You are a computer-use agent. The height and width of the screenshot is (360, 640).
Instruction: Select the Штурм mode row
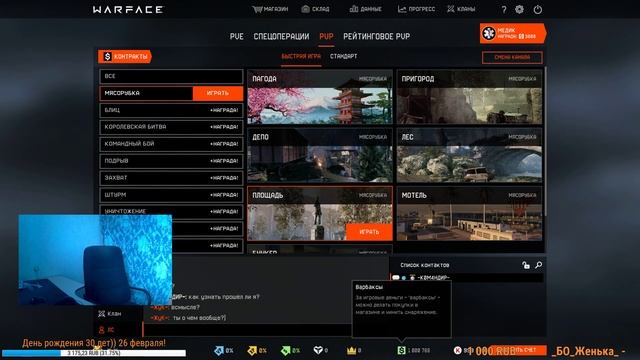(171, 195)
